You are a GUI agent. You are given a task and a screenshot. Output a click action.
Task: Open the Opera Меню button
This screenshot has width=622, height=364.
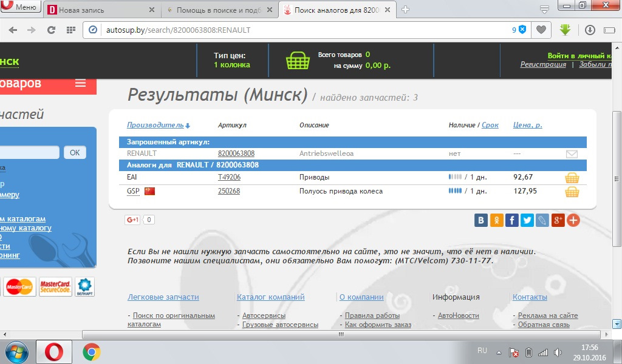[20, 6]
